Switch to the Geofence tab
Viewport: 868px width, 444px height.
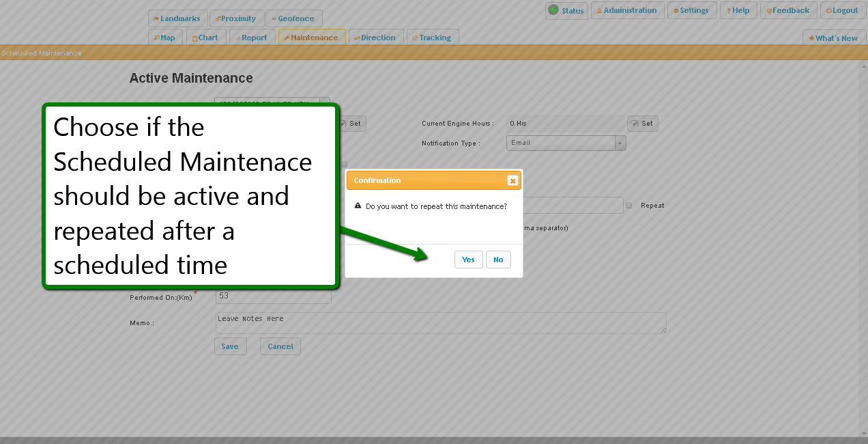point(293,18)
